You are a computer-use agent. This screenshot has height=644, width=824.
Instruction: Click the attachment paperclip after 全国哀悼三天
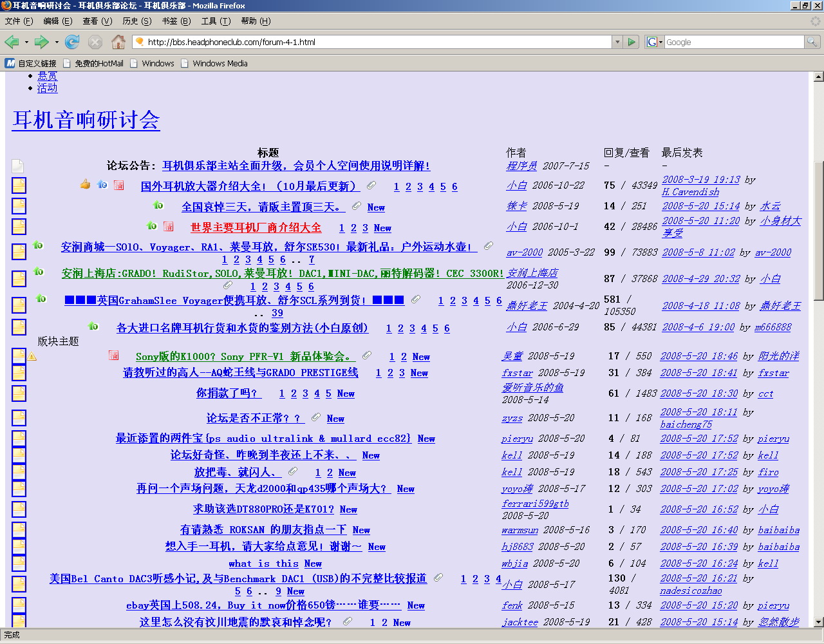pyautogui.click(x=357, y=206)
